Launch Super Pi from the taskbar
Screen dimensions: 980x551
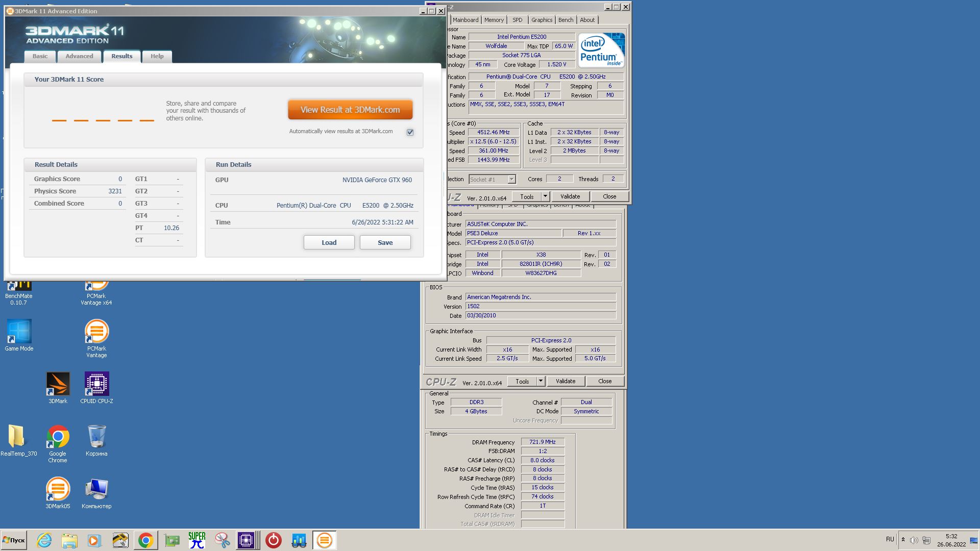click(197, 540)
